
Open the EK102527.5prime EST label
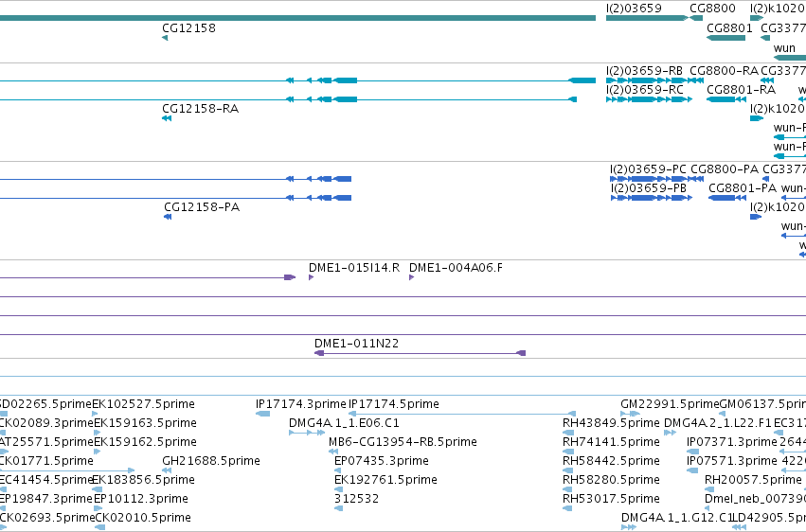pos(143,404)
